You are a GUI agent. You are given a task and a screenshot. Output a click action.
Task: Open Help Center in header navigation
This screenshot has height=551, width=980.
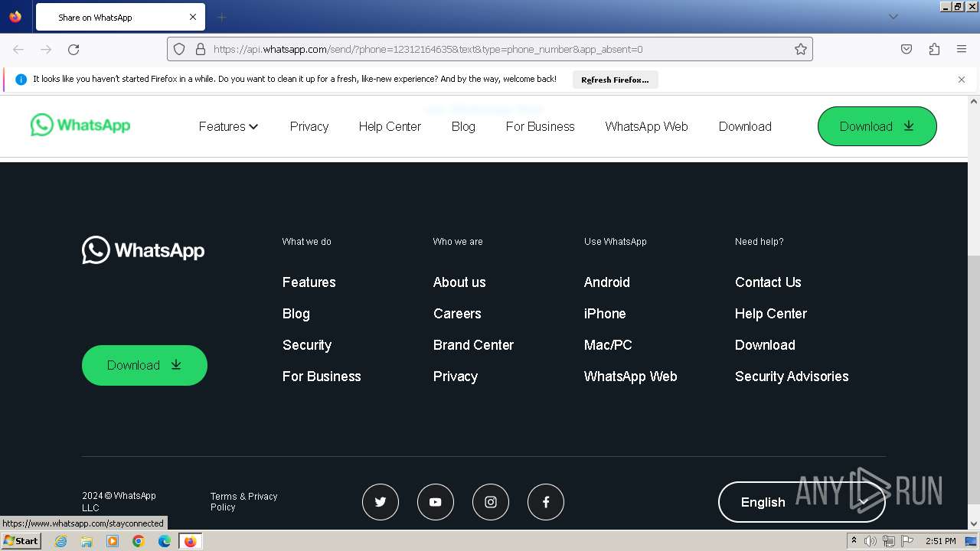(390, 126)
